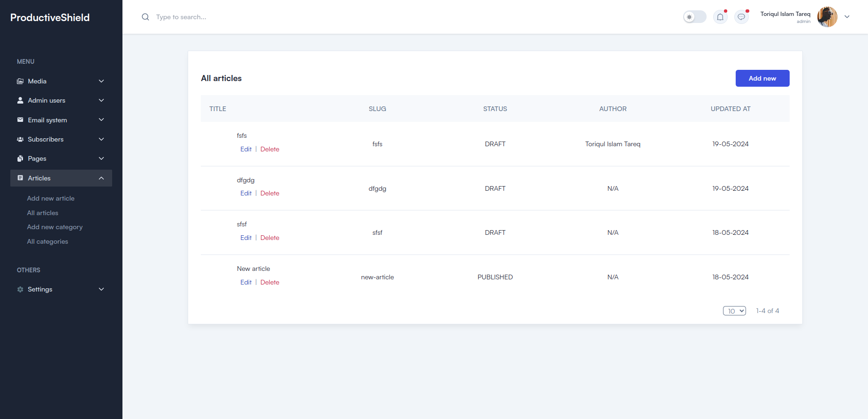The width and height of the screenshot is (868, 419).
Task: Click the Email system envelope icon
Action: [20, 120]
